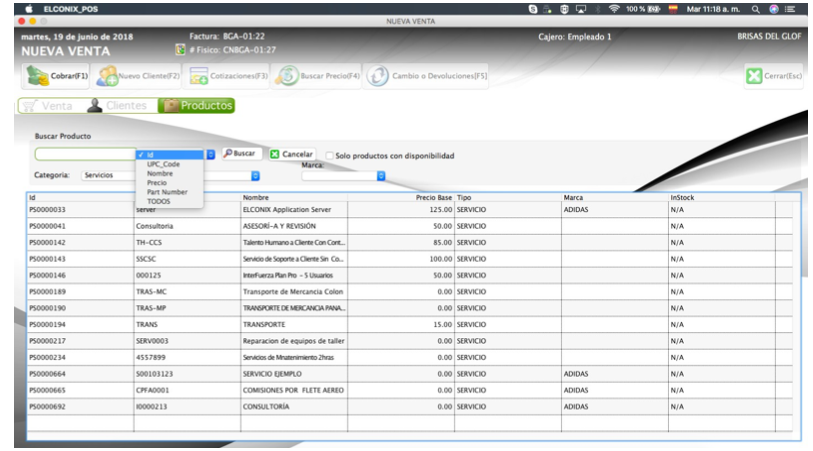Click SERVICIO EJEMPLO product name
Image resolution: width=813 pixels, height=451 pixels.
pyautogui.click(x=272, y=374)
